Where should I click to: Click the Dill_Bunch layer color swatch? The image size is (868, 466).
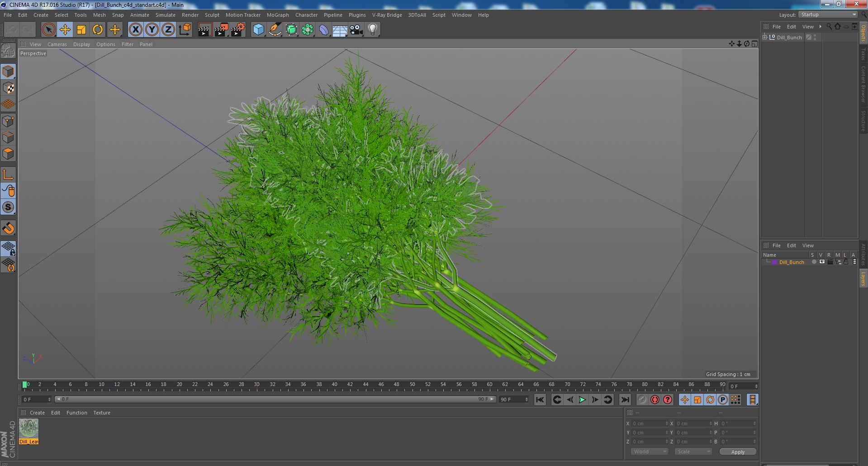(774, 262)
